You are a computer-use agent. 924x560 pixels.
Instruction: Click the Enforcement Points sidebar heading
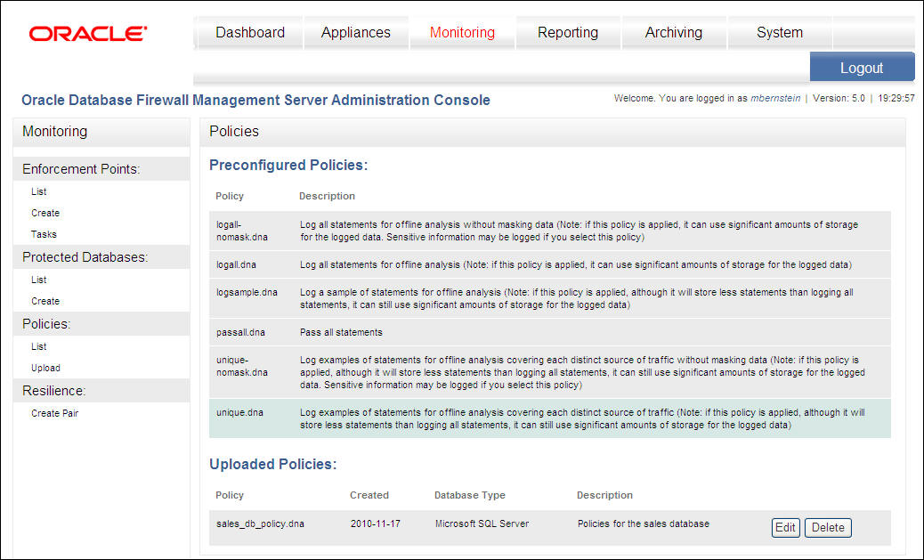tap(81, 169)
